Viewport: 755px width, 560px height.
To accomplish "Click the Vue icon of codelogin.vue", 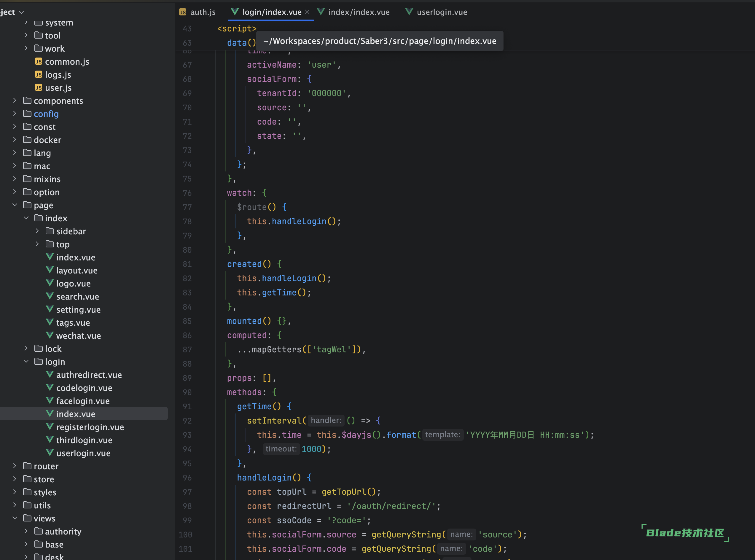I will click(x=50, y=387).
